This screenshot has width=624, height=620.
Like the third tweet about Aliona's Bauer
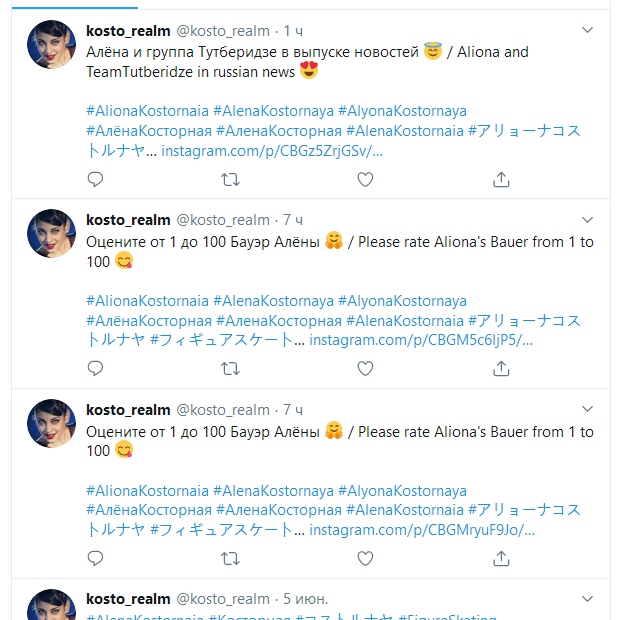[365, 558]
